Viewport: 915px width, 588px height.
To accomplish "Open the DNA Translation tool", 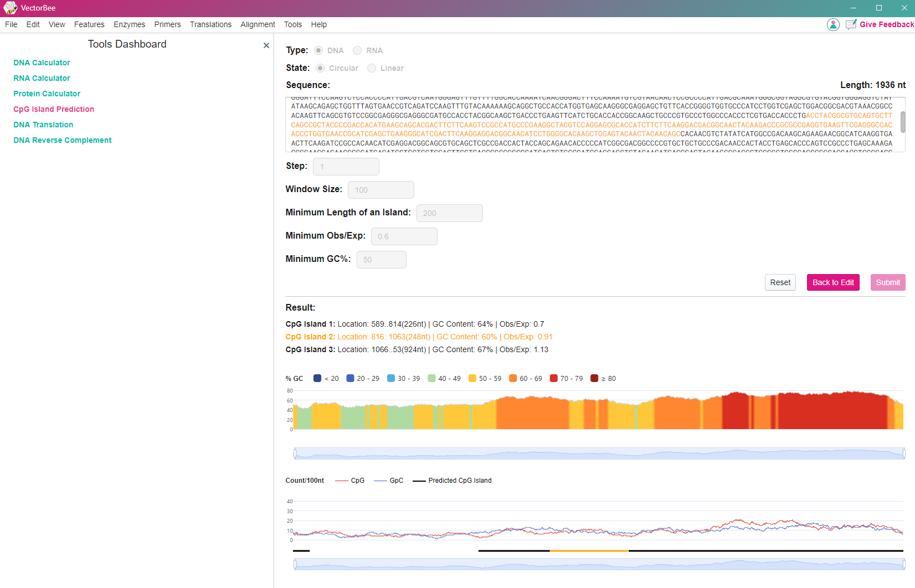I will point(43,125).
